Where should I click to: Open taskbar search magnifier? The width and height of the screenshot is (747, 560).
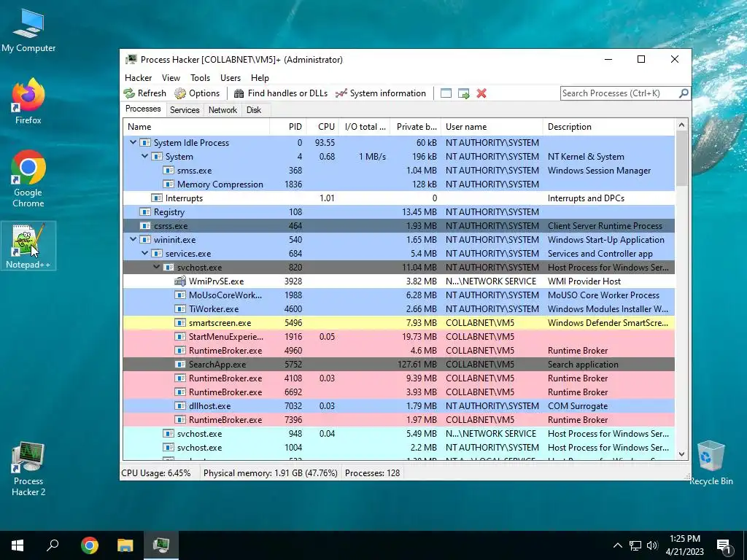pos(53,545)
